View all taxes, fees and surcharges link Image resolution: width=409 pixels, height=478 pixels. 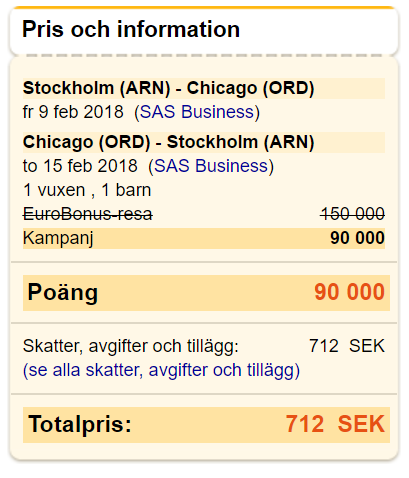(161, 370)
